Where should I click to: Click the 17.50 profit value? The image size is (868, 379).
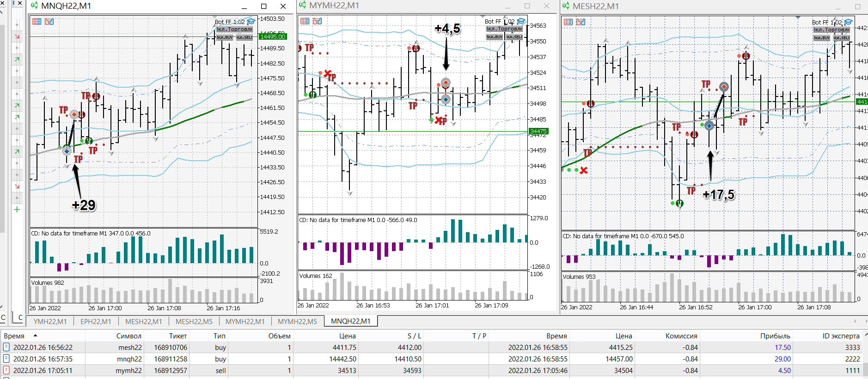click(783, 348)
